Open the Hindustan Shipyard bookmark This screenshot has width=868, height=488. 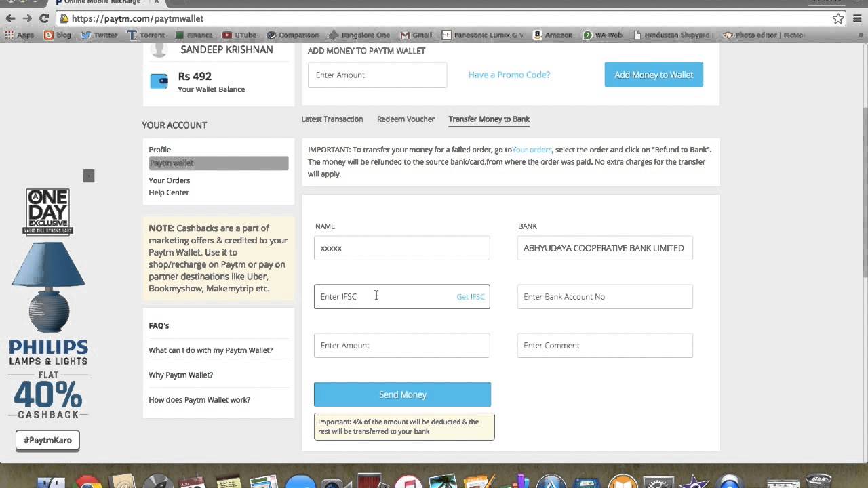click(673, 35)
